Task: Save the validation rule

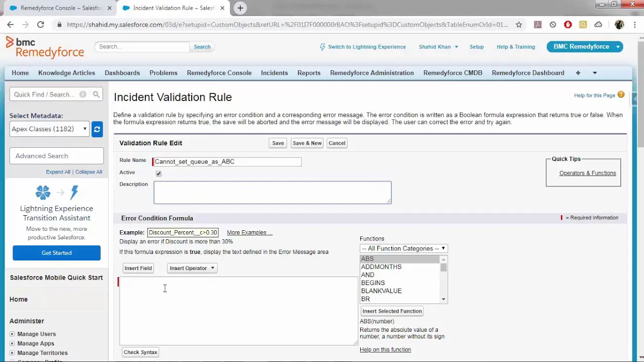Action: (x=278, y=143)
